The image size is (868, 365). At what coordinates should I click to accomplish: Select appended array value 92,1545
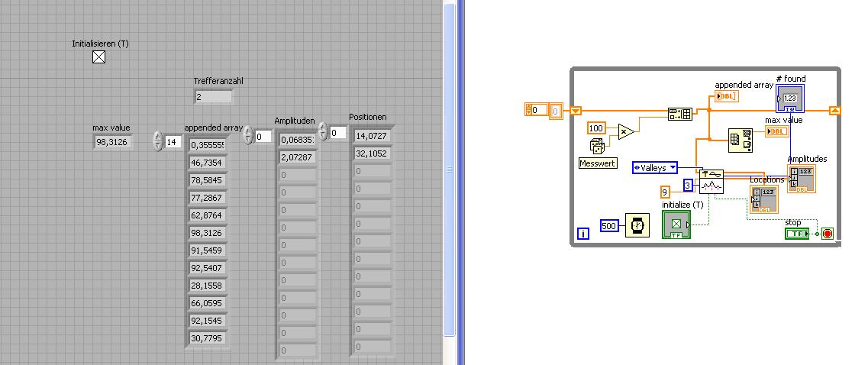(208, 321)
